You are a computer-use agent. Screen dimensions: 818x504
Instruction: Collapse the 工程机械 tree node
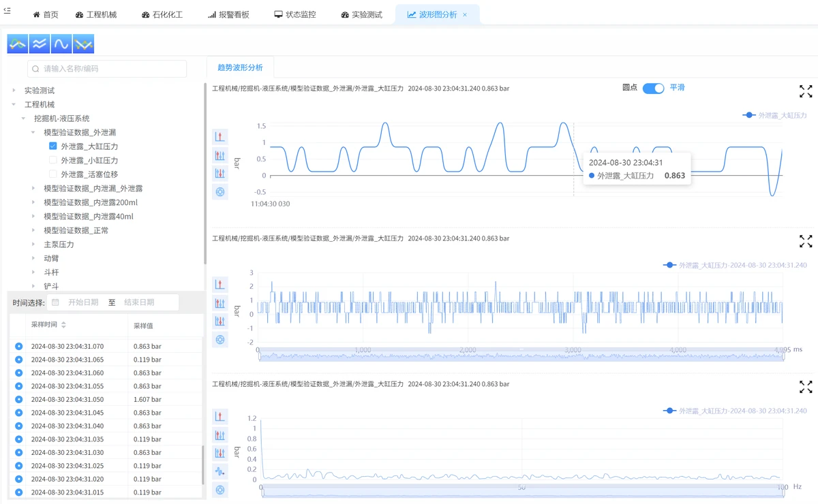click(x=14, y=105)
